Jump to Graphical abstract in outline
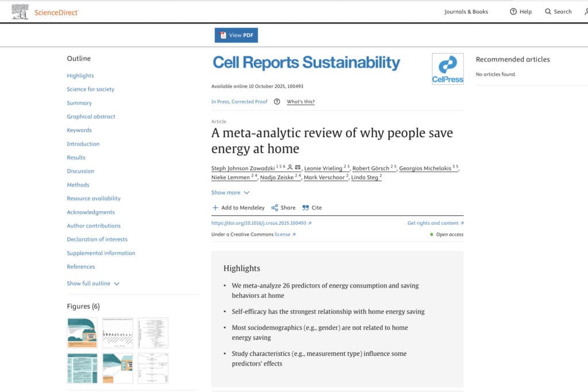This screenshot has height=392, width=588. click(x=91, y=117)
